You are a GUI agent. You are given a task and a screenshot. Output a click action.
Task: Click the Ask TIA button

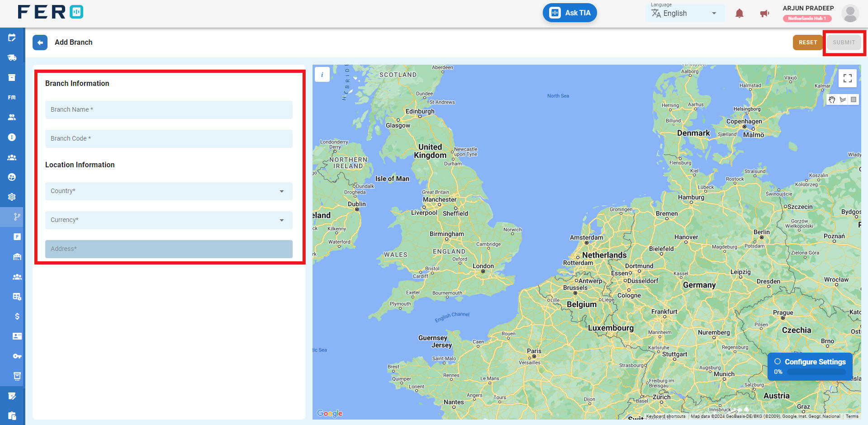[x=570, y=13]
